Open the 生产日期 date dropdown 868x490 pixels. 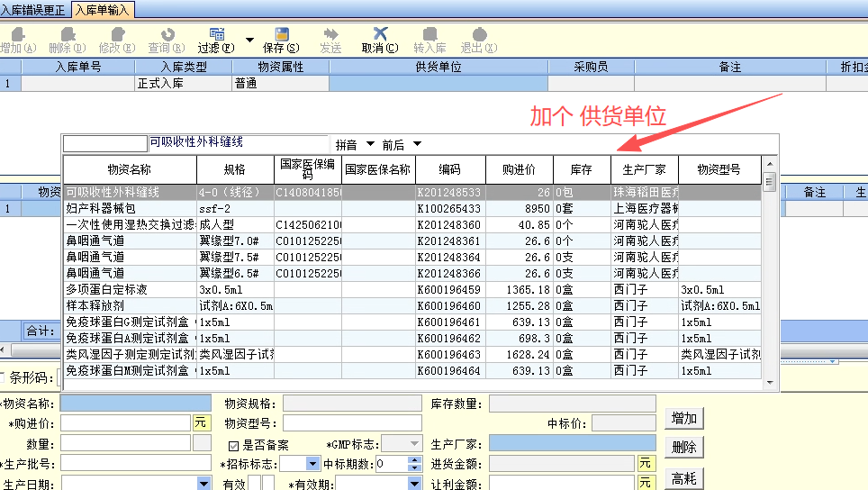203,484
